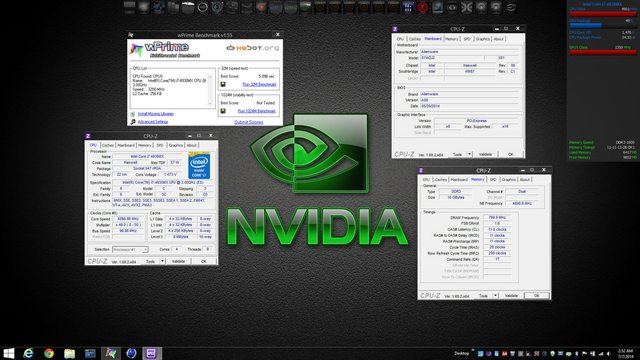The image size is (640, 360).
Task: Click the Z icon in top-right CPU-Z title bar
Action: pyautogui.click(x=395, y=29)
